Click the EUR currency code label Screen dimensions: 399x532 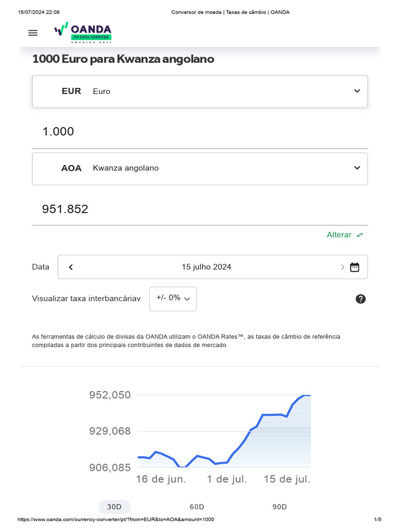(x=71, y=91)
